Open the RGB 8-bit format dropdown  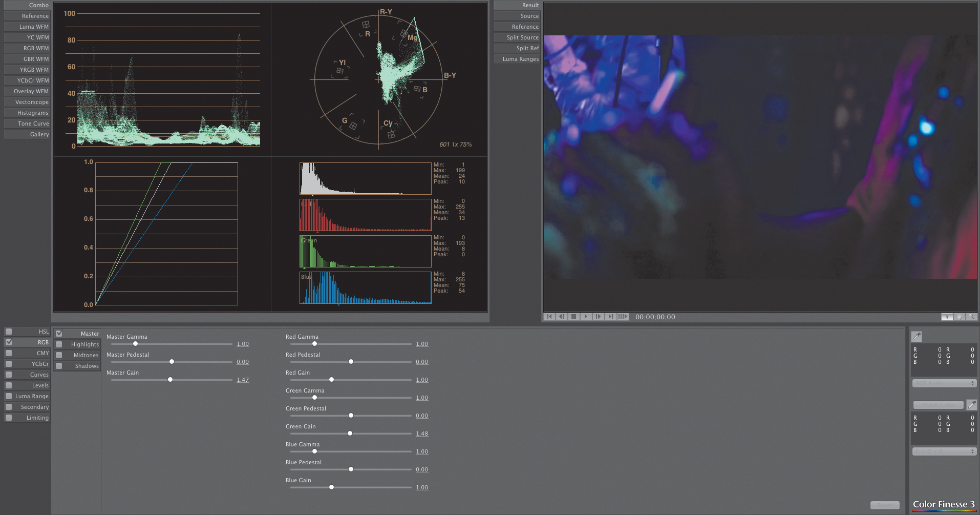[x=944, y=383]
